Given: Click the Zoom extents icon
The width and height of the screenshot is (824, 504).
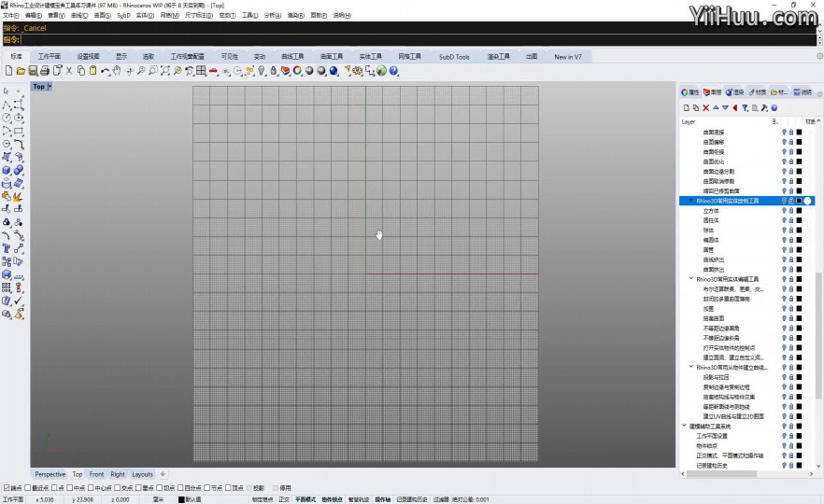Looking at the screenshot, I should click(165, 71).
